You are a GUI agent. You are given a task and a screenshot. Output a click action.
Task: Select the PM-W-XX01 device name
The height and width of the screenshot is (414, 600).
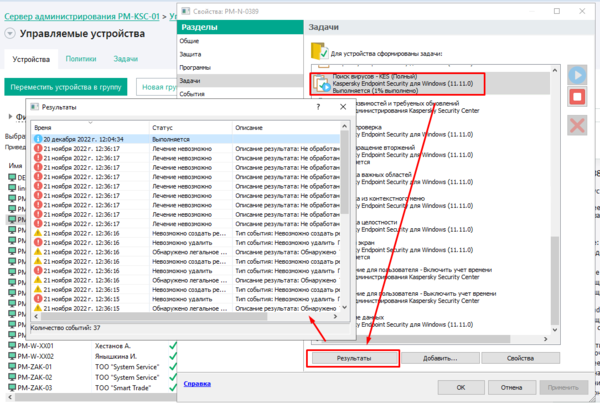(x=36, y=346)
